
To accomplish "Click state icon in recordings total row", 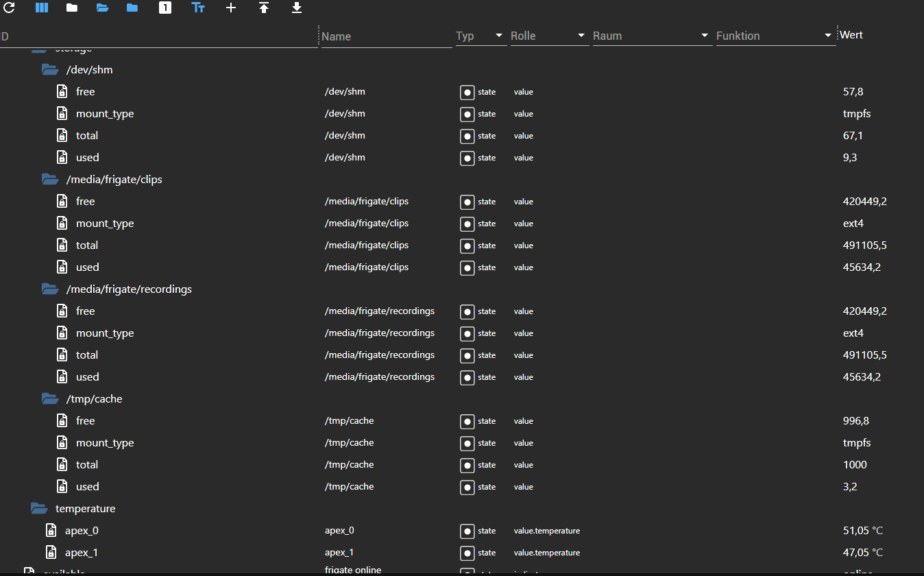I will (x=467, y=356).
